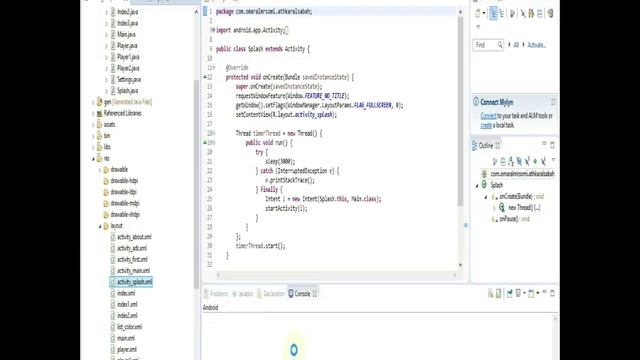Click the drawable-hdpi folder icon
The height and width of the screenshot is (360, 640).
[x=106, y=181]
